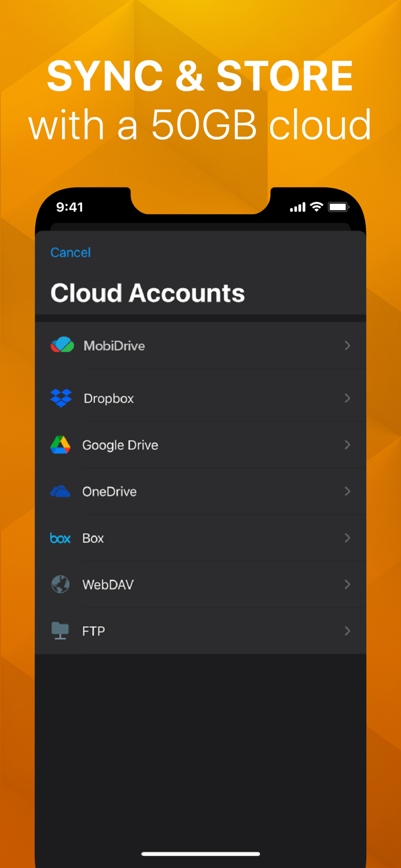401x868 pixels.
Task: Tap the FTP network folder icon
Action: 60,631
